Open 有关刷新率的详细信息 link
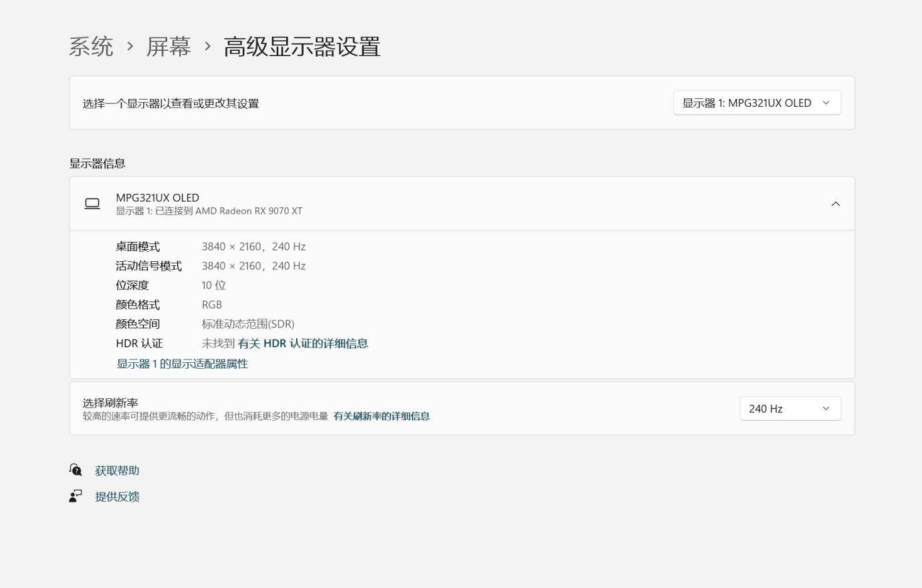The image size is (922, 588). coord(381,416)
